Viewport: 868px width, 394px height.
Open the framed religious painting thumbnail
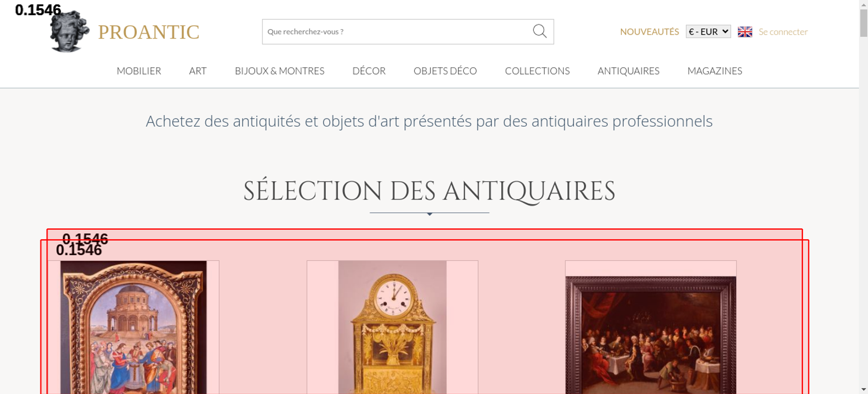tap(133, 327)
